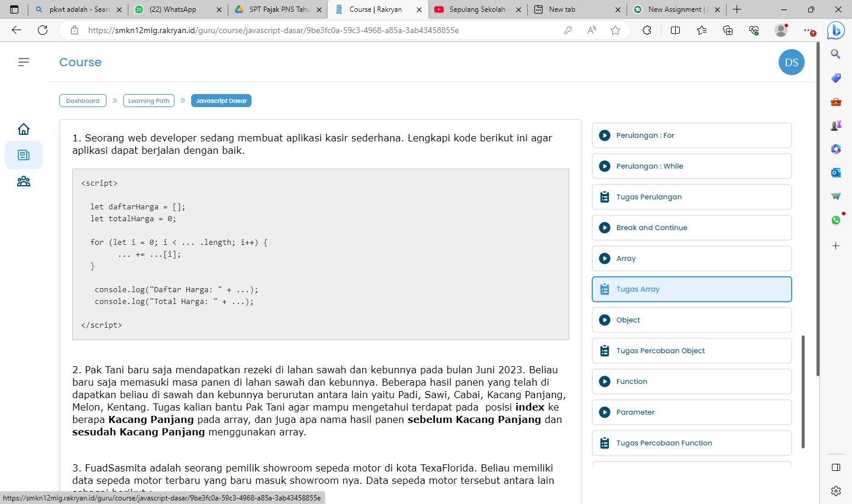Open browser profile account icon
The width and height of the screenshot is (852, 504).
(781, 30)
